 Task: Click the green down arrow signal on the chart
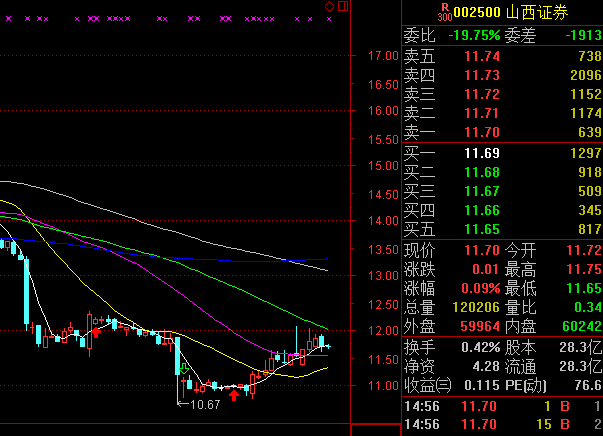(x=184, y=368)
